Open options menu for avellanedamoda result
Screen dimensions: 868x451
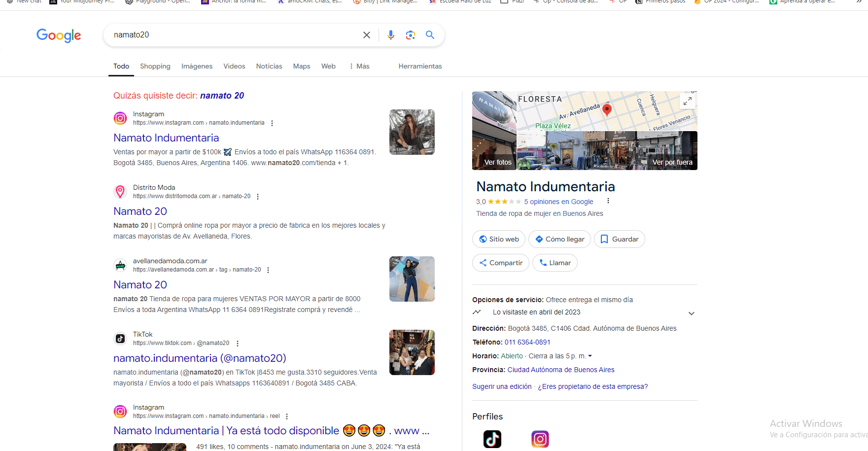pyautogui.click(x=268, y=270)
